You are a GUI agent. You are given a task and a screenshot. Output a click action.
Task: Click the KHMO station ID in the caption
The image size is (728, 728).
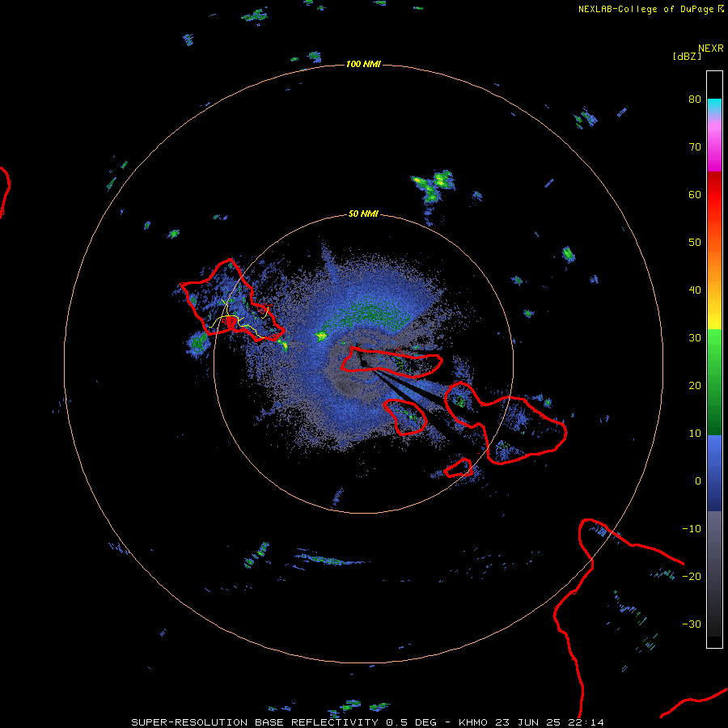tap(473, 722)
